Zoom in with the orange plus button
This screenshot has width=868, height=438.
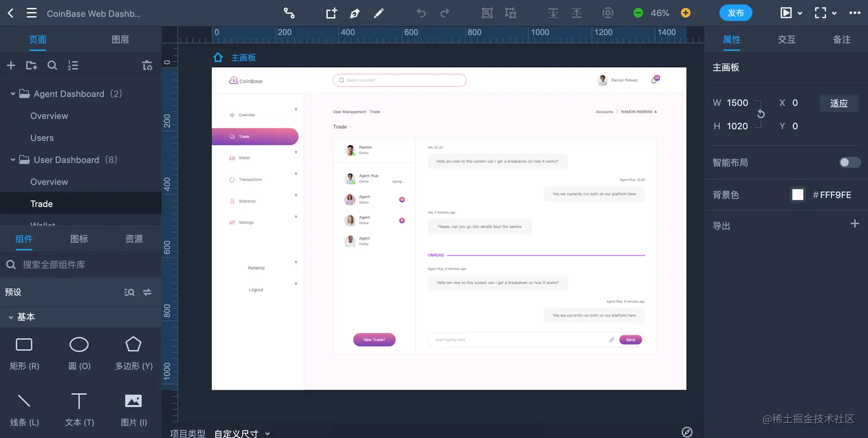pos(685,13)
